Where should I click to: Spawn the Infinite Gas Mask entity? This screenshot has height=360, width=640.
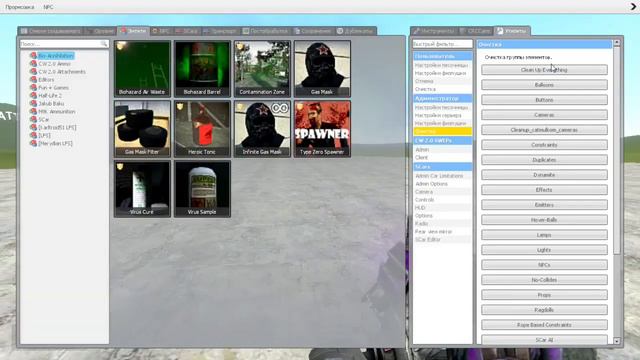click(x=262, y=129)
